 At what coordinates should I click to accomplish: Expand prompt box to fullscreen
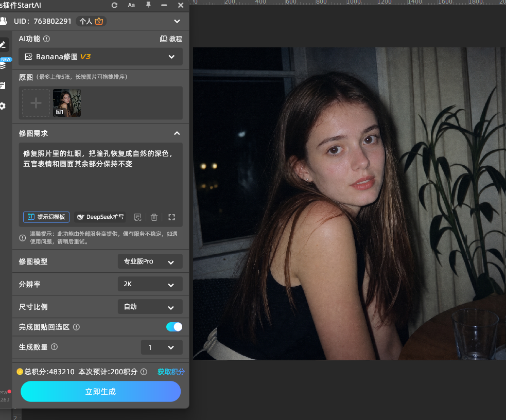[172, 217]
